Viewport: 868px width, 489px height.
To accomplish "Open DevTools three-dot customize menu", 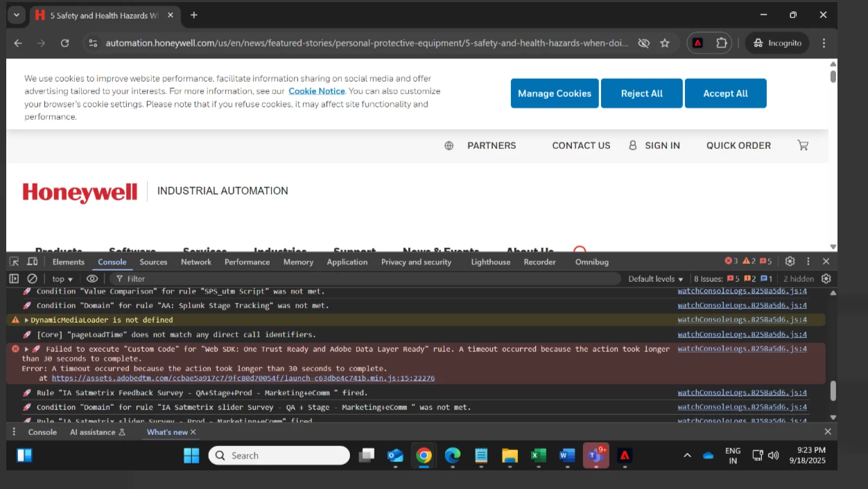I will tap(808, 261).
